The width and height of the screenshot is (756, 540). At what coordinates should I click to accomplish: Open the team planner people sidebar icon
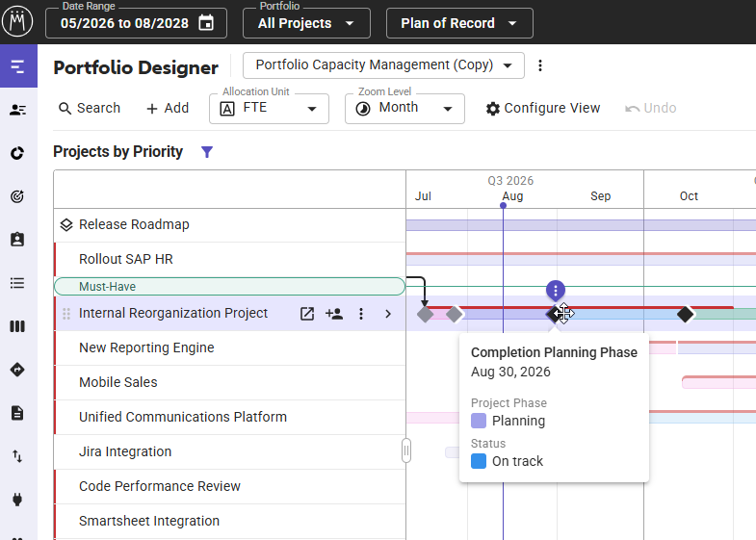point(18,110)
